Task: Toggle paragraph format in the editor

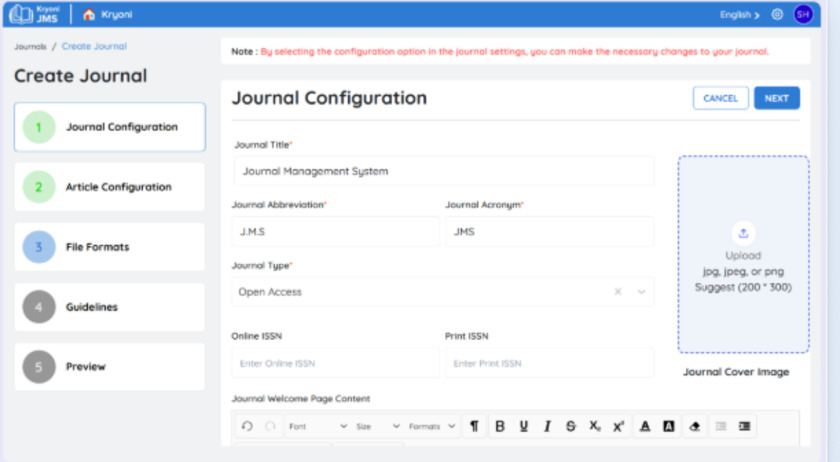Action: click(474, 426)
